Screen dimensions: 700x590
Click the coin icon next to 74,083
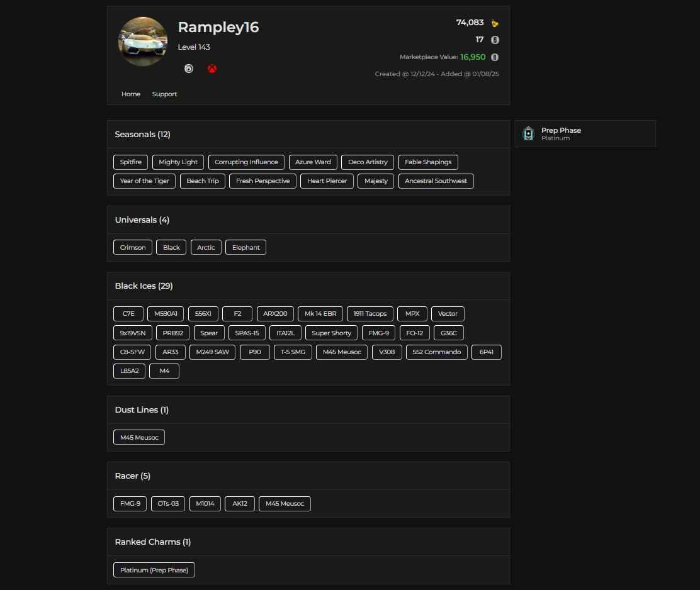tap(495, 23)
